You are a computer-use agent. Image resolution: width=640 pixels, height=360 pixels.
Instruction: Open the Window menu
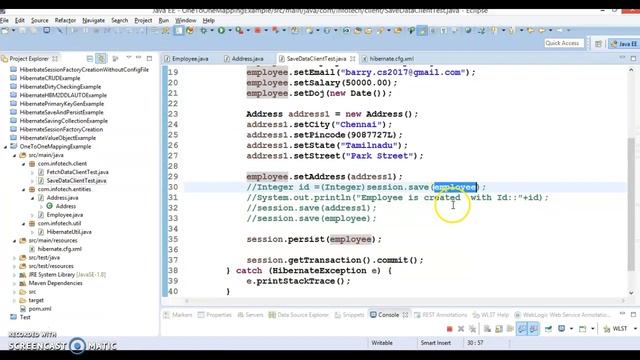pyautogui.click(x=186, y=20)
